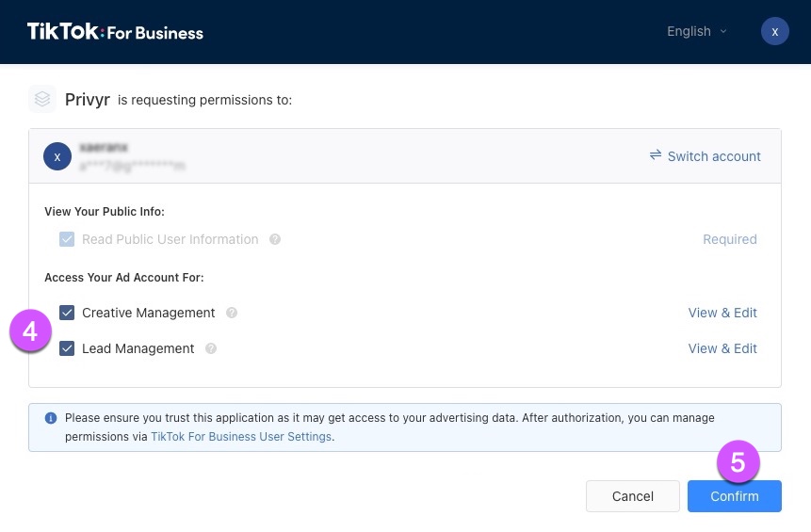
Task: Open help icon beside Lead Management
Action: click(x=210, y=348)
